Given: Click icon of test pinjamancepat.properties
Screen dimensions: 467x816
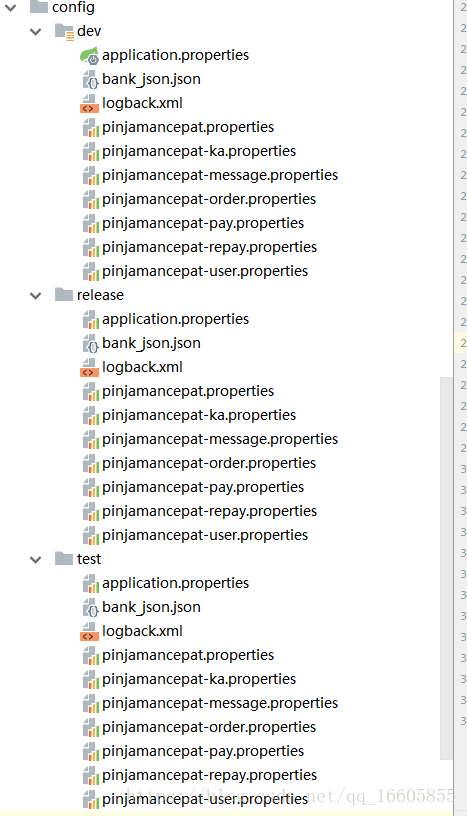Looking at the screenshot, I should click(x=91, y=655).
